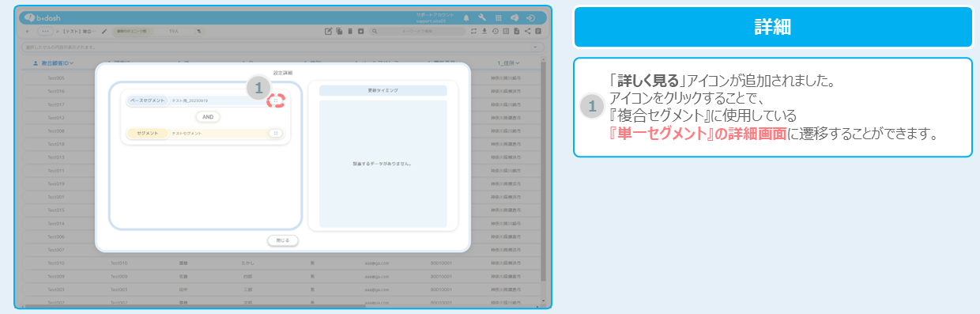980x314 pixels.
Task: Click the column layout icon in toolbar
Action: point(506,31)
